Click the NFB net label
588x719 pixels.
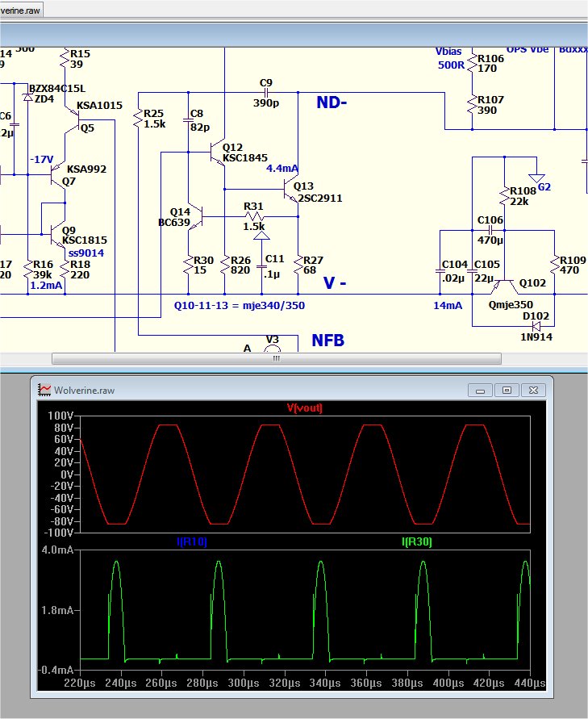pos(328,341)
